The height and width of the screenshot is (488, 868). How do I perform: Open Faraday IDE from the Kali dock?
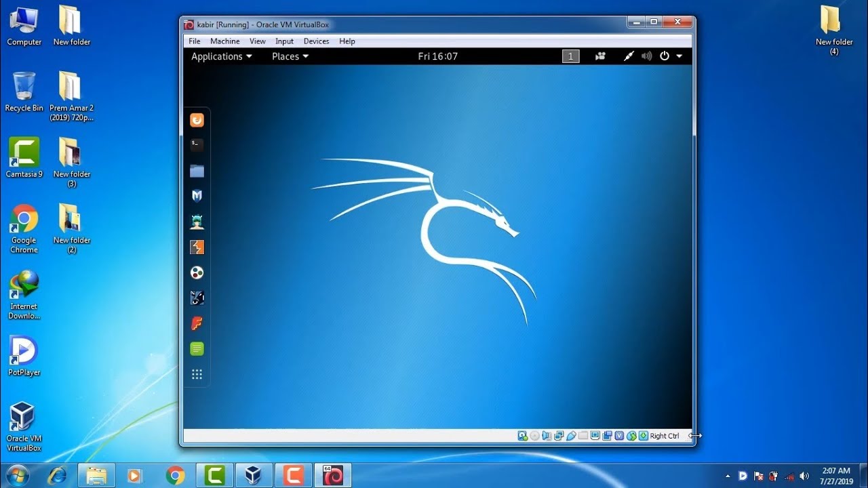point(197,323)
